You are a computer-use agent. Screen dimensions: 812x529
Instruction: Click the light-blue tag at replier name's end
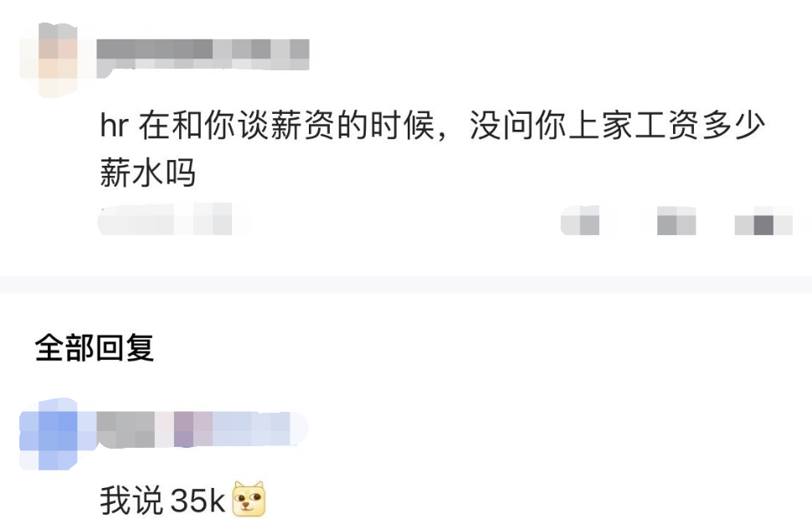click(260, 429)
